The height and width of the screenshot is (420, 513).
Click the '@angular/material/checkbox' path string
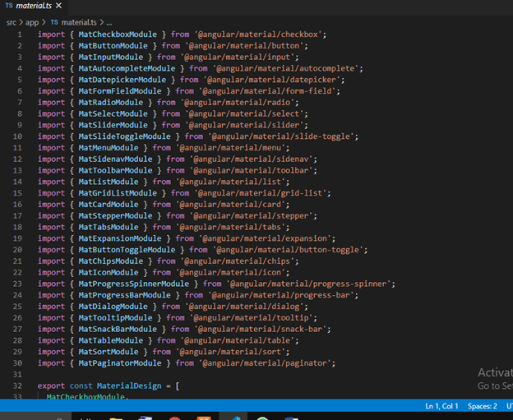coord(258,35)
